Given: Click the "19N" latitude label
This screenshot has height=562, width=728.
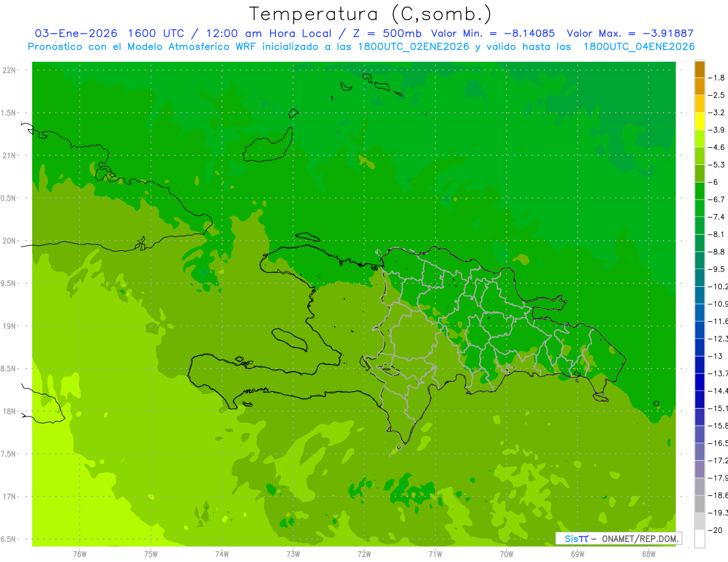Looking at the screenshot, I should (x=10, y=326).
